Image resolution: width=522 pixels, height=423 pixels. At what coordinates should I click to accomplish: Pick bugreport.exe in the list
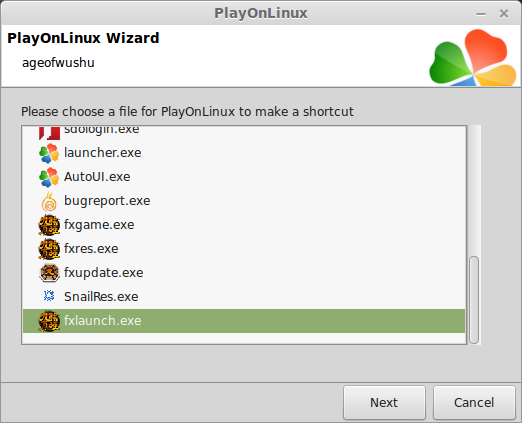coord(244,201)
